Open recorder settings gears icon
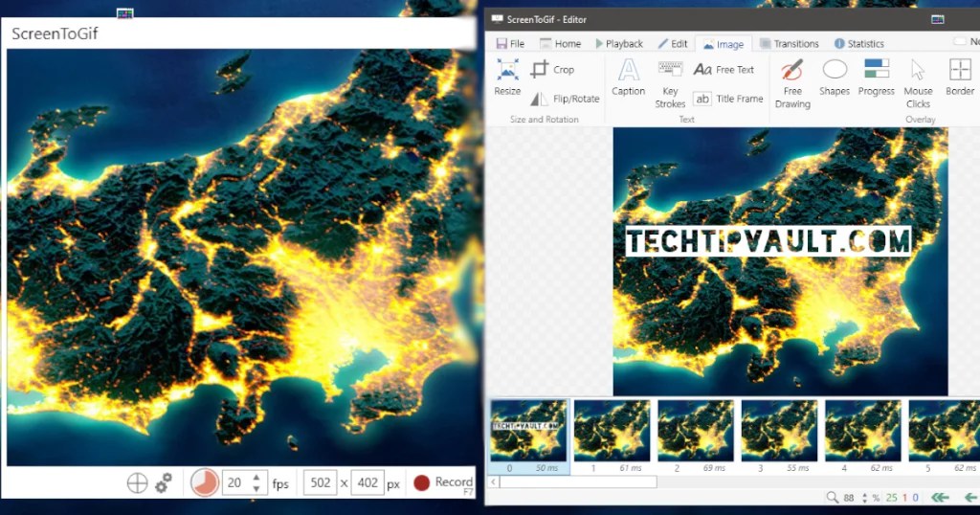This screenshot has height=515, width=980. pyautogui.click(x=164, y=482)
